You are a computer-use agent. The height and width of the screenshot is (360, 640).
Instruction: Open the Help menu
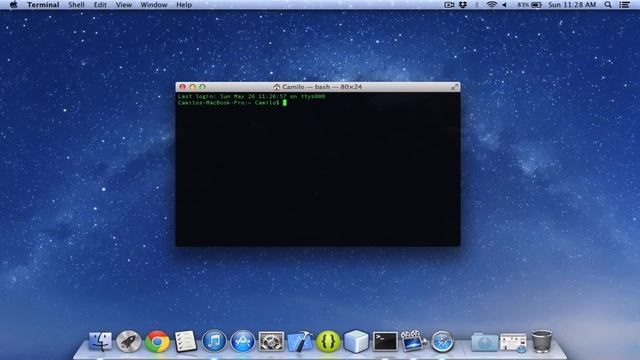click(184, 5)
